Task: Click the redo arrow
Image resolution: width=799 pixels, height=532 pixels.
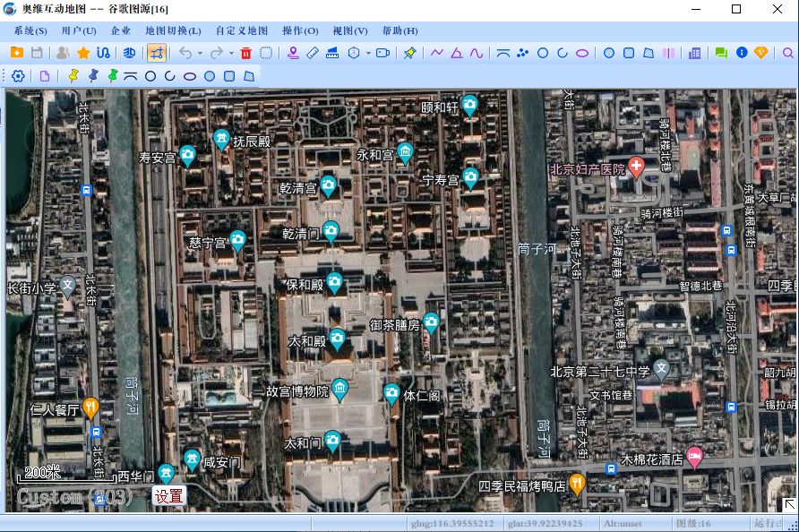Action: coord(217,53)
